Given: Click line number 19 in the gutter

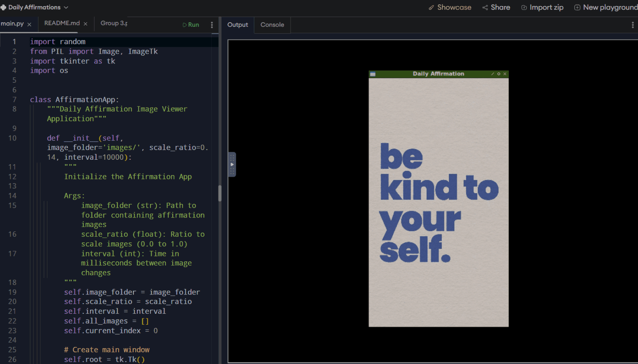Looking at the screenshot, I should pyautogui.click(x=12, y=292).
